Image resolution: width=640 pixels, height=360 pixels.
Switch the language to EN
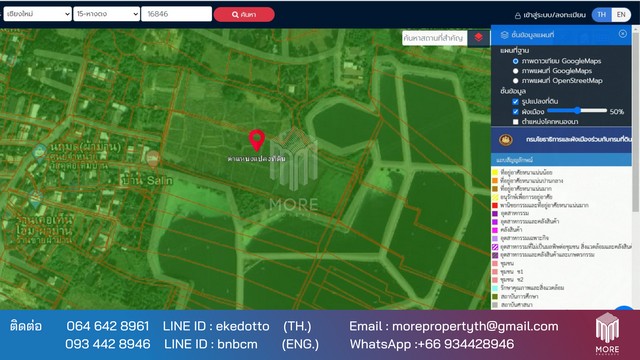621,15
